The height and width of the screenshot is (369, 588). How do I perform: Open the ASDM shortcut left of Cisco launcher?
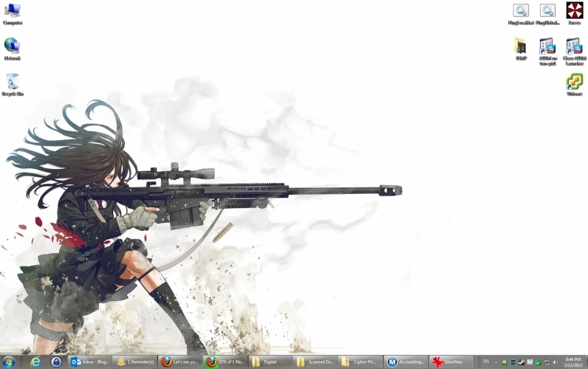click(x=547, y=52)
